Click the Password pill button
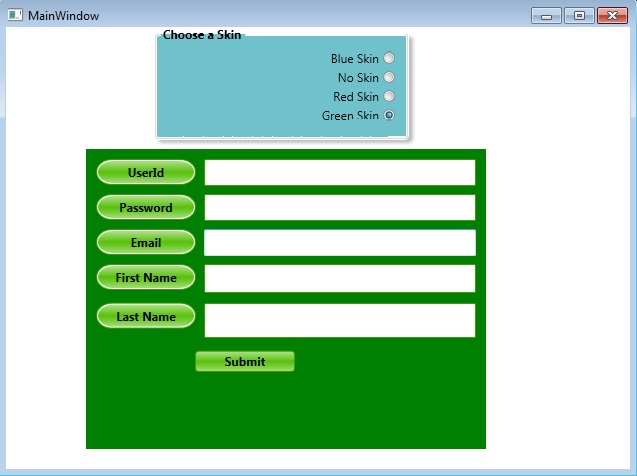This screenshot has width=637, height=476. [x=146, y=207]
